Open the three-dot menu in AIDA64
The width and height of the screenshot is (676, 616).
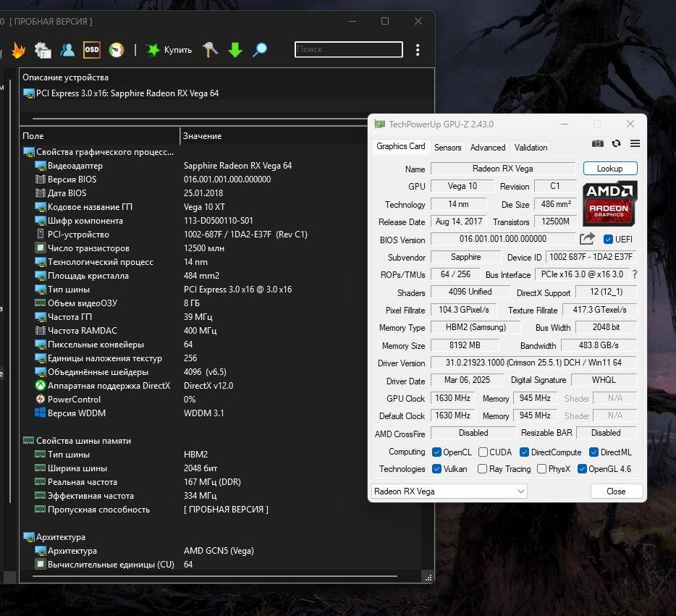pos(418,50)
